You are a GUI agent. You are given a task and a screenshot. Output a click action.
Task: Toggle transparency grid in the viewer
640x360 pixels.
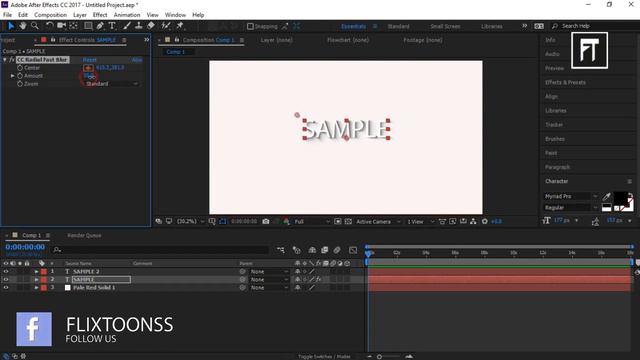coord(348,221)
